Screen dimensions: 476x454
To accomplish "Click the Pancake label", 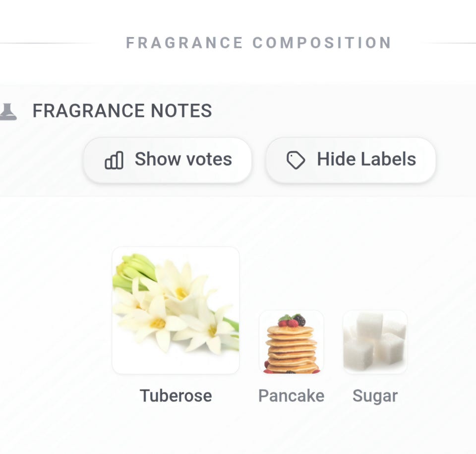I will (x=292, y=396).
